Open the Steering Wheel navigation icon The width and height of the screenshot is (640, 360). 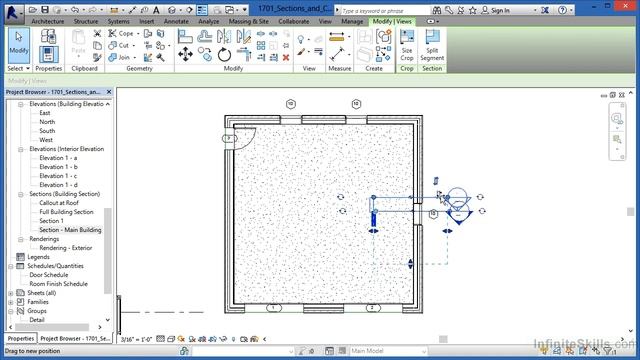click(x=616, y=119)
